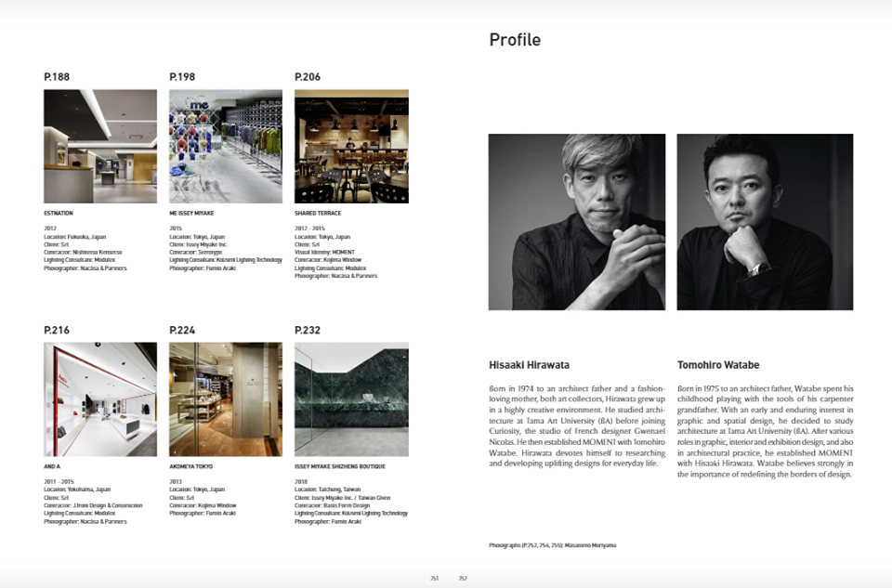The width and height of the screenshot is (892, 588).
Task: Click the Hisaaki Hirawata name heading
Action: 530,365
